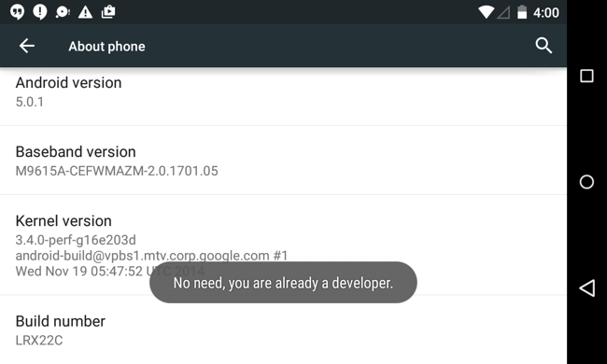The image size is (607, 364).
Task: Tap the chat bubble notification icon
Action: (x=63, y=12)
